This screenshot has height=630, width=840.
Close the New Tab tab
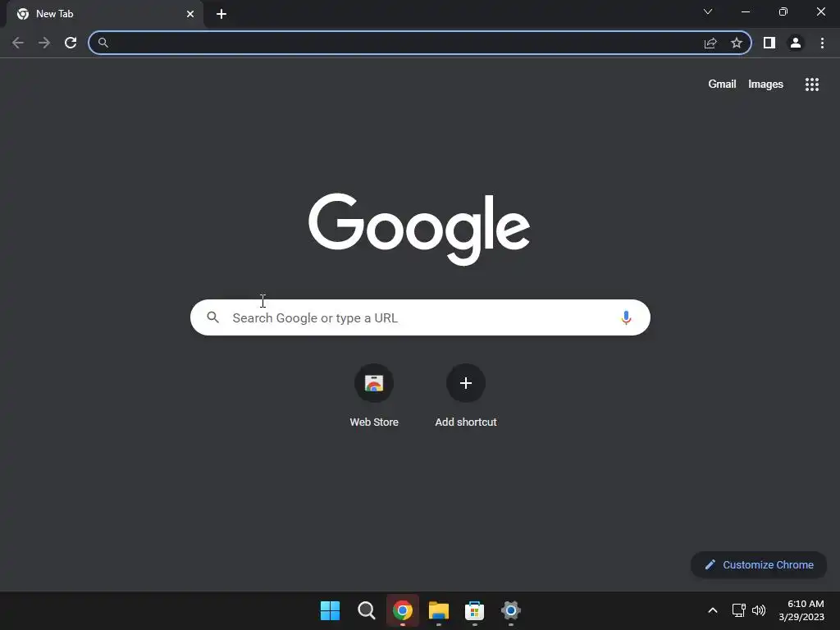(190, 14)
